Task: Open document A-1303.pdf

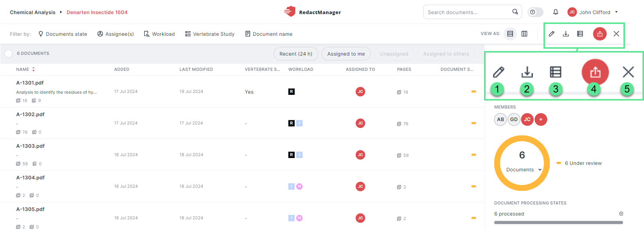Action: tap(30, 146)
